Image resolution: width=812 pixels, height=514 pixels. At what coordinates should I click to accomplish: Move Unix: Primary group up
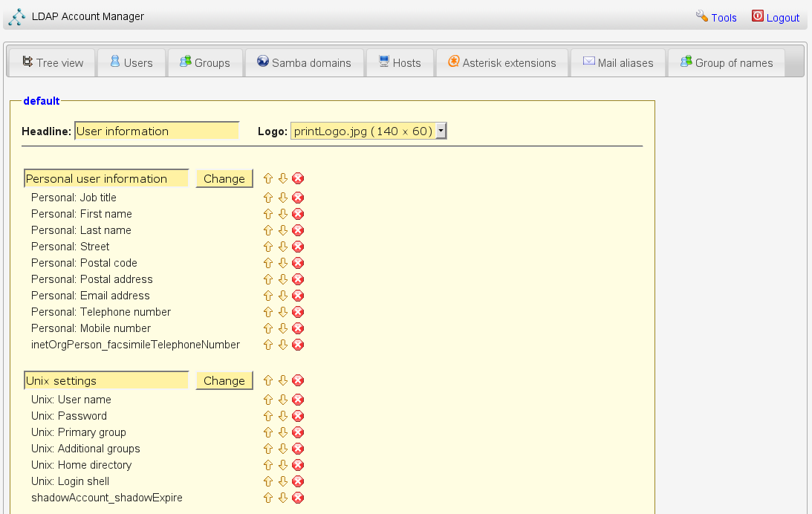267,432
